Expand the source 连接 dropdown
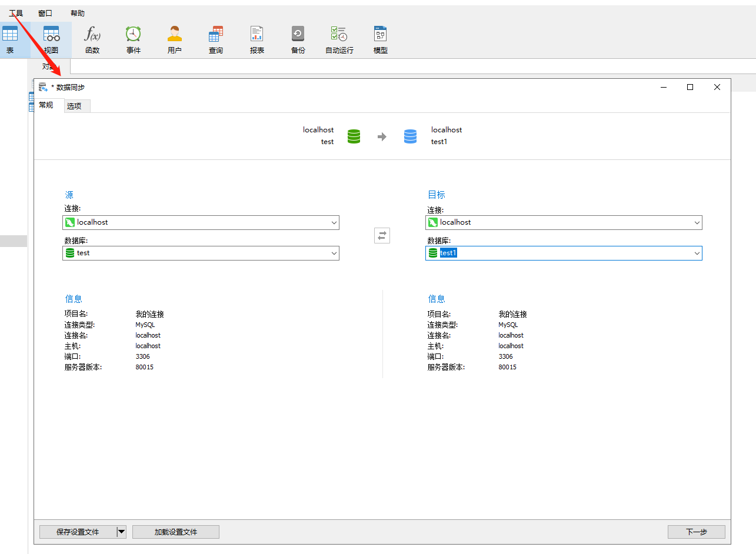This screenshot has width=756, height=554. (x=334, y=222)
